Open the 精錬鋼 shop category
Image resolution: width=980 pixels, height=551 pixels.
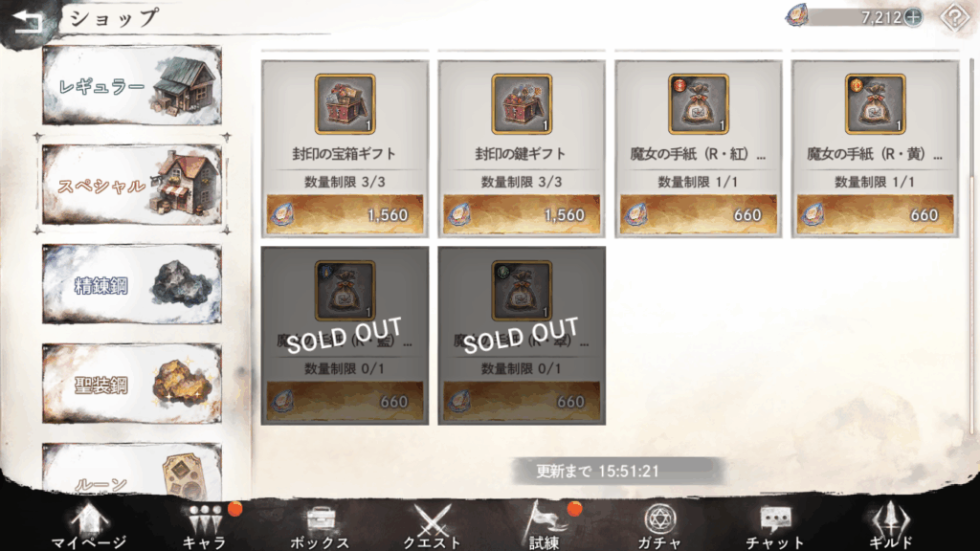132,284
